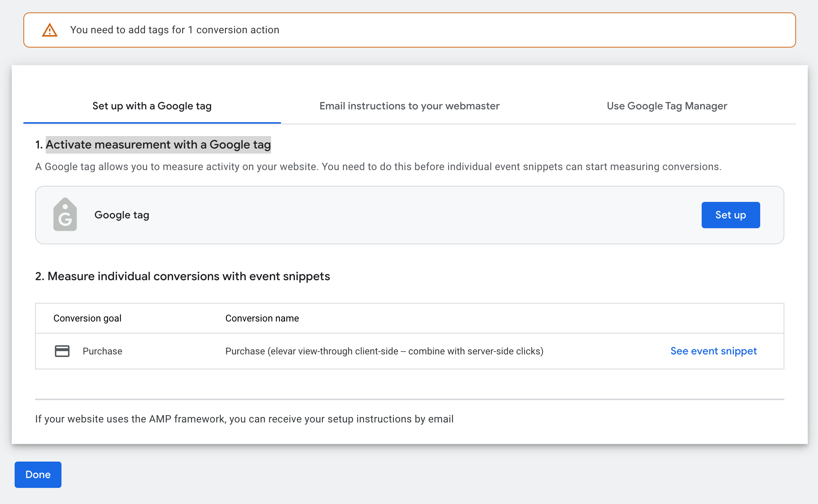Click the gray Google tag icon
818x504 pixels.
[65, 215]
